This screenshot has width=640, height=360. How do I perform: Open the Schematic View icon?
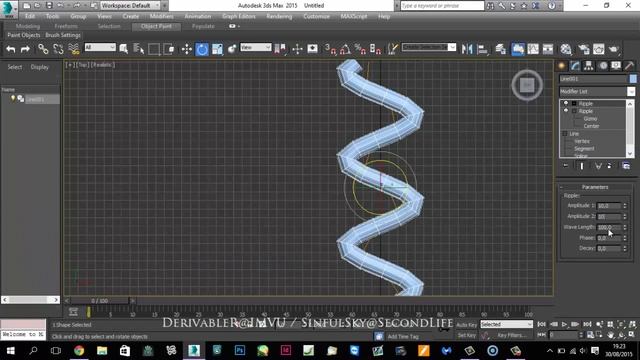point(548,49)
